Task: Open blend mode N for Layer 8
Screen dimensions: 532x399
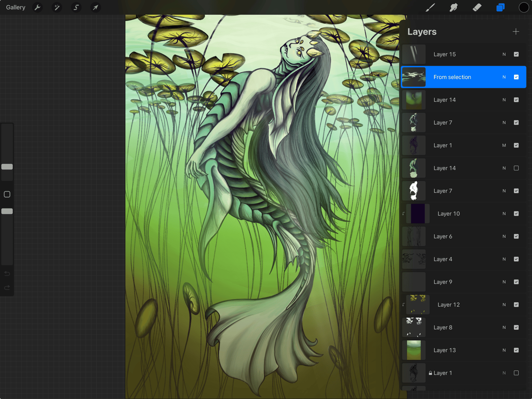Action: 504,328
